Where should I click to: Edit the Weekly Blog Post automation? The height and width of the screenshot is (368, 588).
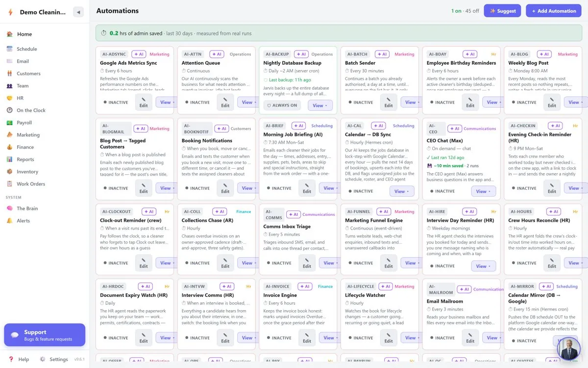[552, 102]
